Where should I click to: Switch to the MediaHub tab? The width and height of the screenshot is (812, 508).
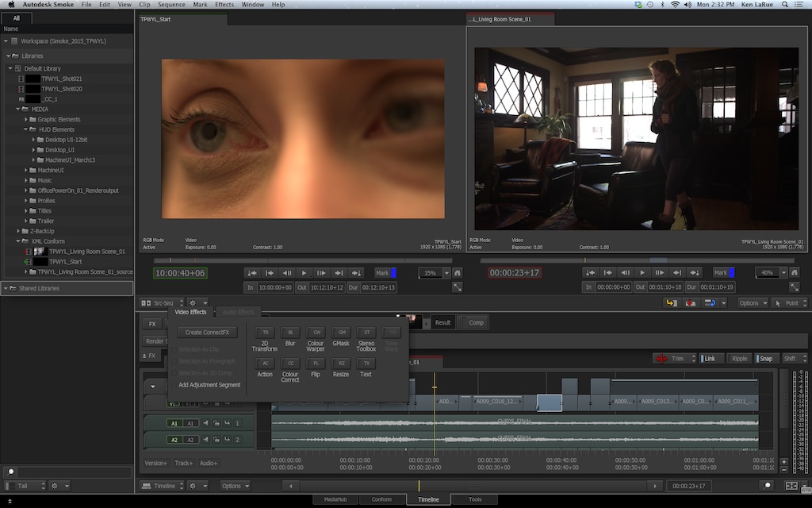335,500
